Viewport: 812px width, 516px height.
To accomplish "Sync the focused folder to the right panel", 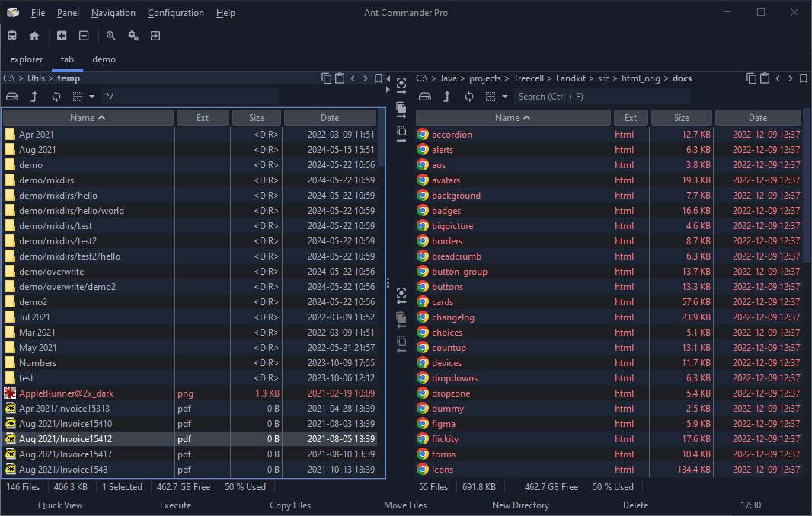I will pos(401,85).
